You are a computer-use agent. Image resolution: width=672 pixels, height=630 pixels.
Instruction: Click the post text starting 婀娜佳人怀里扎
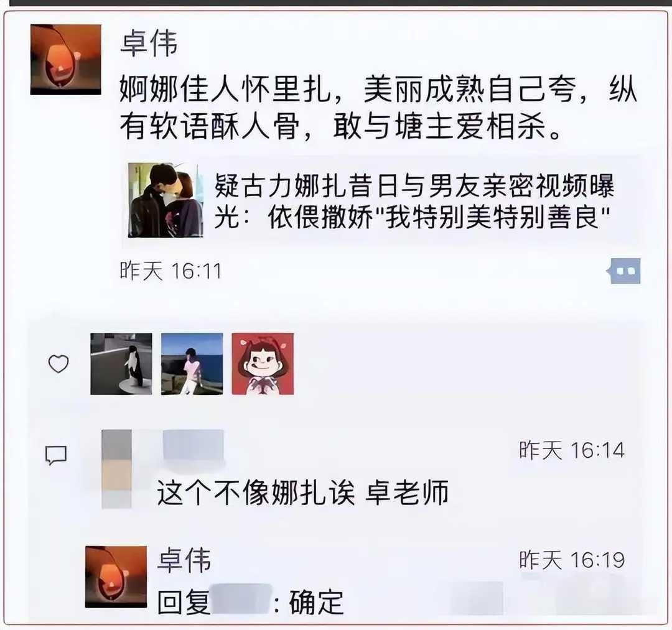pyautogui.click(x=378, y=108)
